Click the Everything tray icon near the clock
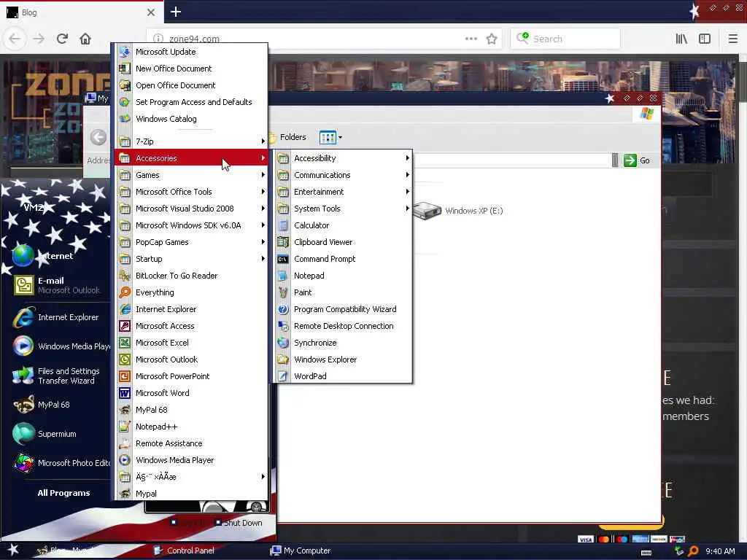Image resolution: width=747 pixels, height=560 pixels. point(693,551)
